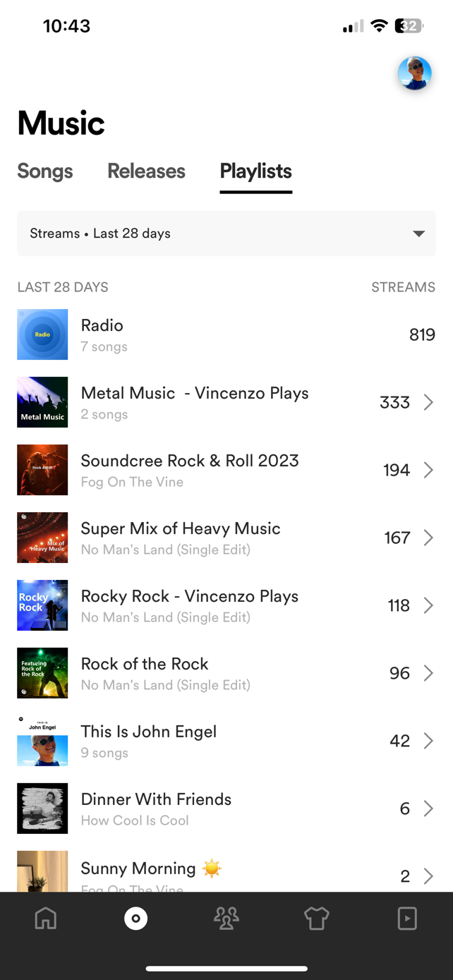Expand This Is John Engel chevron

coord(428,741)
